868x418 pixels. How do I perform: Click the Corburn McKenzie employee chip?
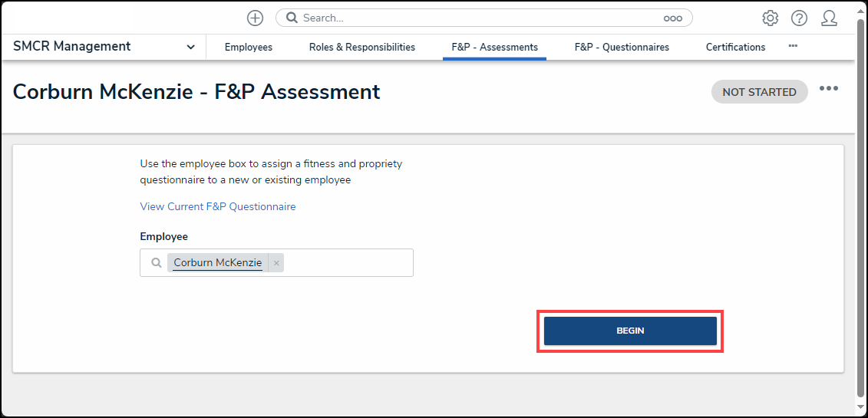coord(217,263)
